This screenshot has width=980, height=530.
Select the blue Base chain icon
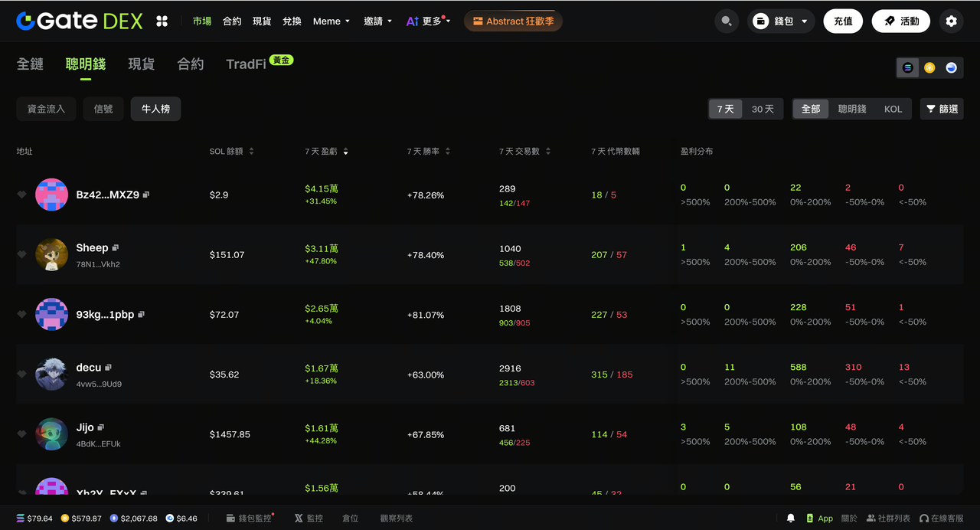[x=951, y=67]
